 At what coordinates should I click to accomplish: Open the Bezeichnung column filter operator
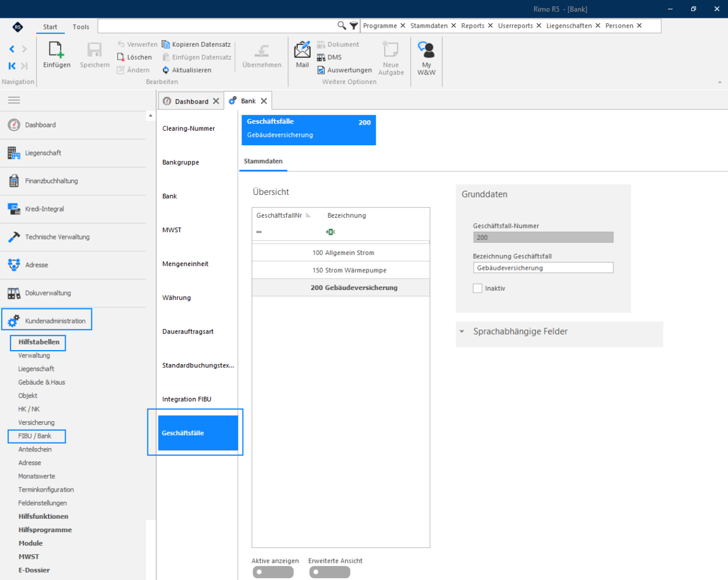tap(331, 232)
